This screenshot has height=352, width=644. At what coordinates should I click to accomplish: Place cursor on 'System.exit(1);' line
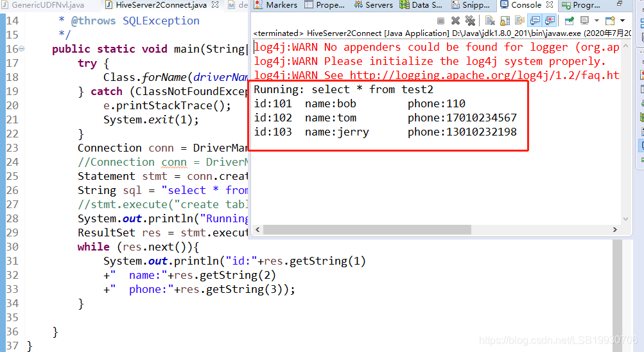pyautogui.click(x=151, y=119)
